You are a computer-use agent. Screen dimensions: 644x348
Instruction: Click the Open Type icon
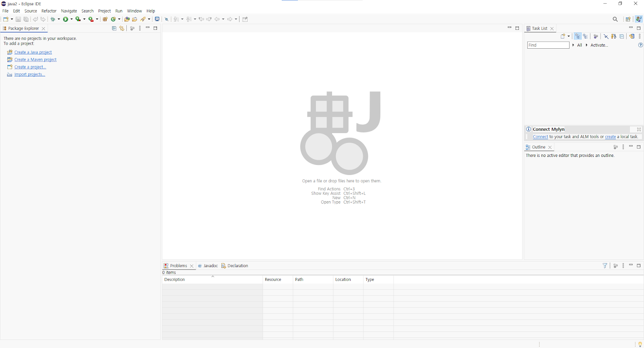click(x=127, y=19)
